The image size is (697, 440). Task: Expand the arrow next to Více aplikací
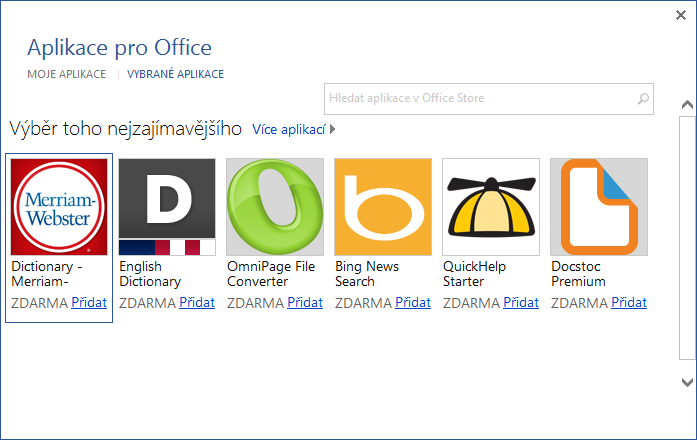click(x=332, y=129)
